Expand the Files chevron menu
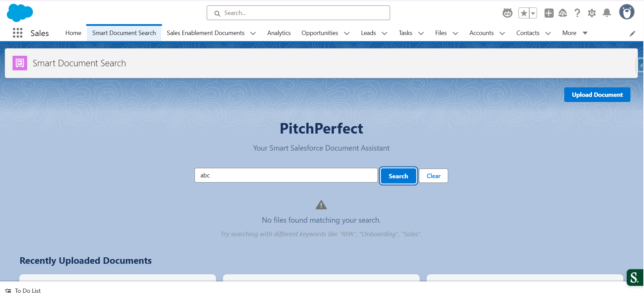The image size is (644, 293). point(456,33)
